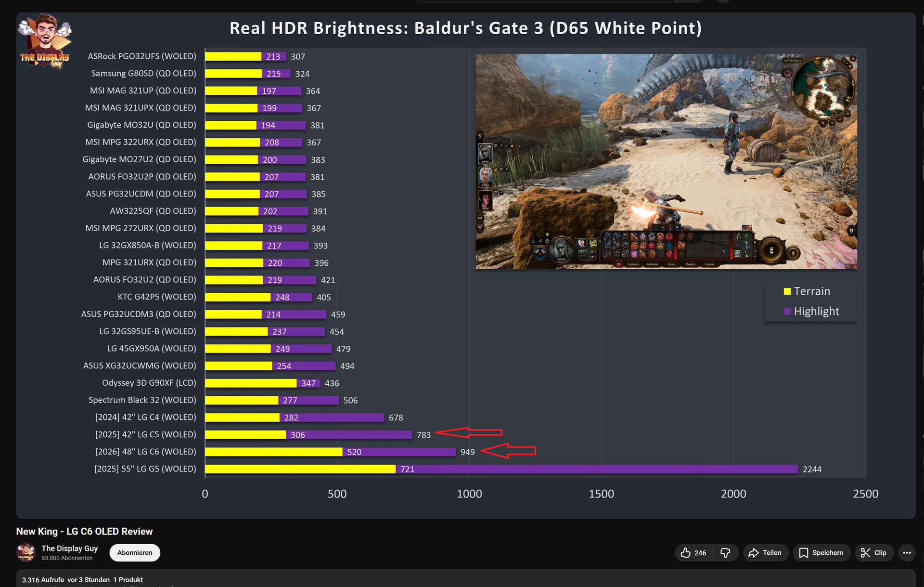The width and height of the screenshot is (924, 587).
Task: Click the AW3225QF (QD OLED) label
Action: 153,211
